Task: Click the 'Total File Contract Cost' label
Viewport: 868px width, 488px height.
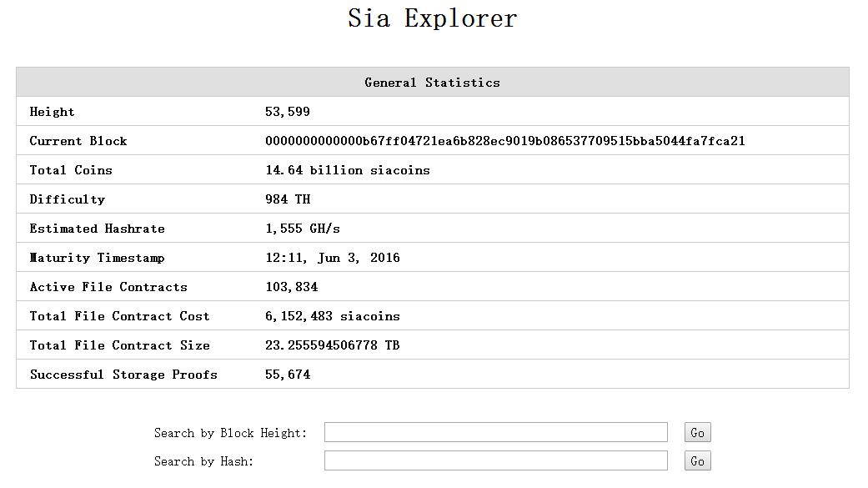Action: pyautogui.click(x=119, y=316)
